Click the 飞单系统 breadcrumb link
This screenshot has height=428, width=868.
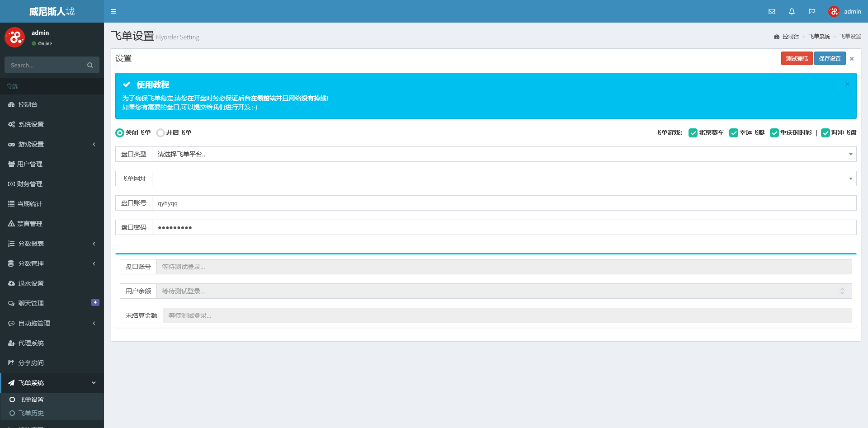(x=819, y=37)
